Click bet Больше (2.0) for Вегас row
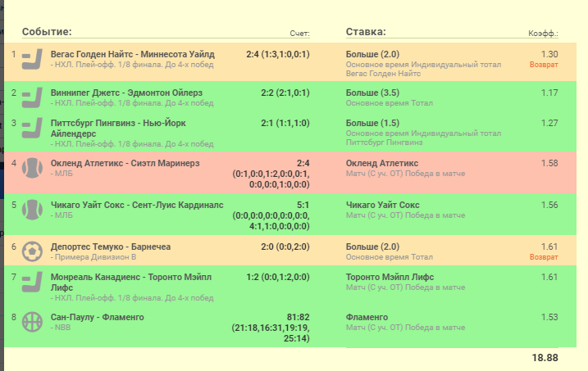This screenshot has height=371, width=588. 372,54
